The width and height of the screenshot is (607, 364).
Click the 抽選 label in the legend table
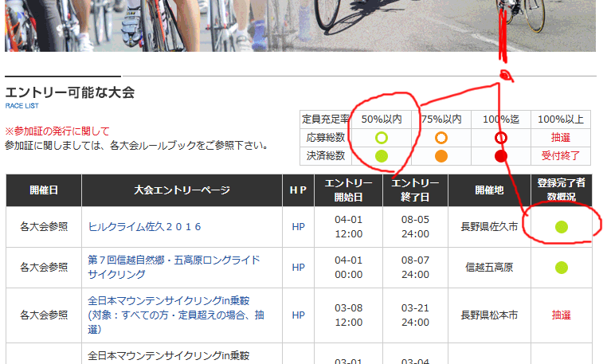click(561, 138)
